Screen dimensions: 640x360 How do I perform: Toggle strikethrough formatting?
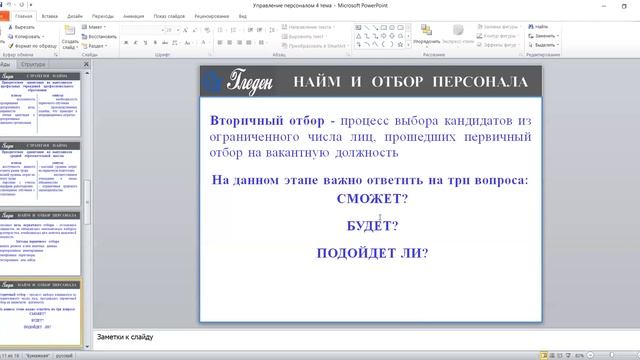click(165, 42)
